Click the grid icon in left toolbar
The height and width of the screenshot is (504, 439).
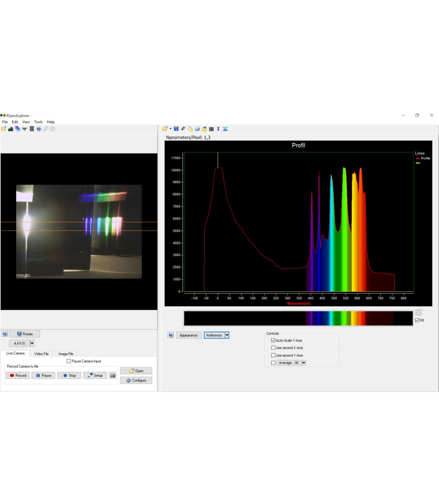(x=32, y=129)
